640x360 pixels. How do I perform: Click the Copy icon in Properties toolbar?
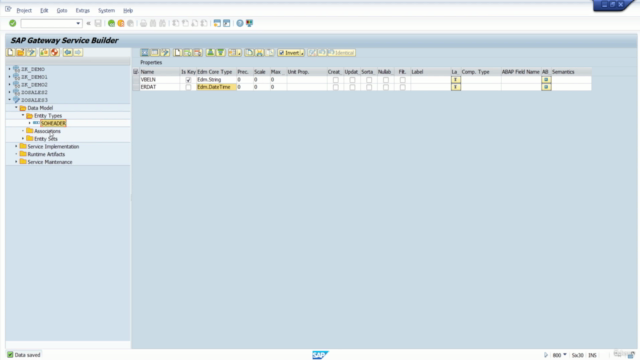click(x=249, y=53)
